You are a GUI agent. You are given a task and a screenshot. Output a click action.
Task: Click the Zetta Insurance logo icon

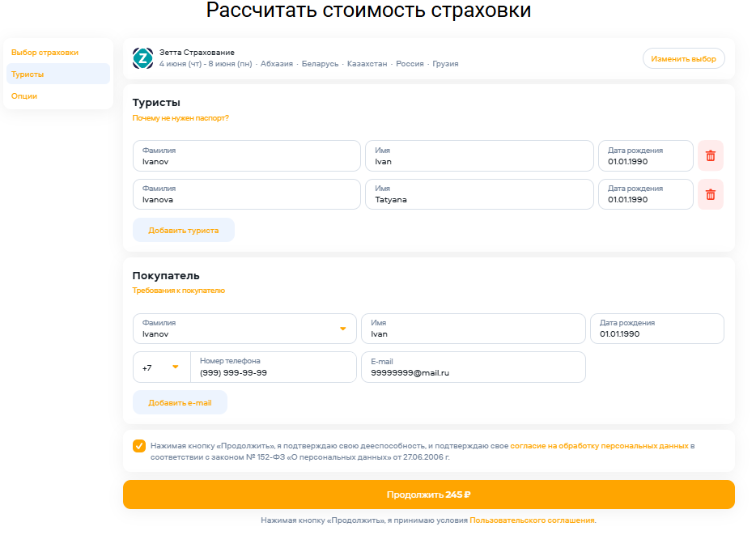(x=142, y=57)
